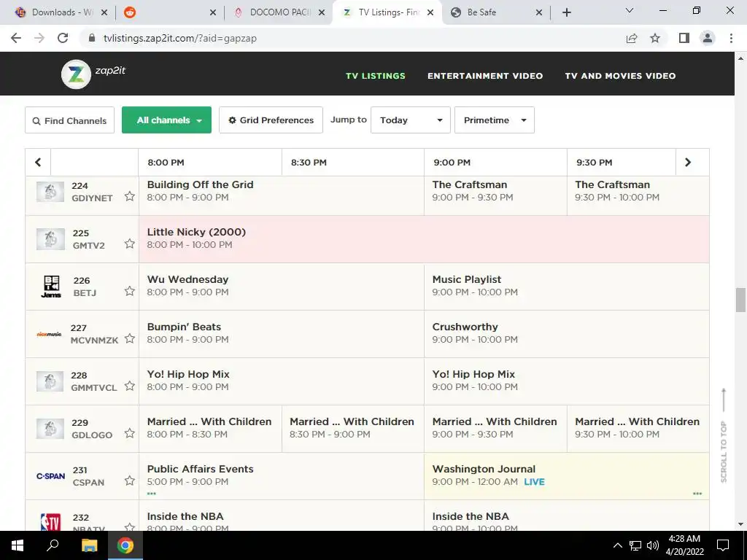Click the address bar URL

[180, 38]
